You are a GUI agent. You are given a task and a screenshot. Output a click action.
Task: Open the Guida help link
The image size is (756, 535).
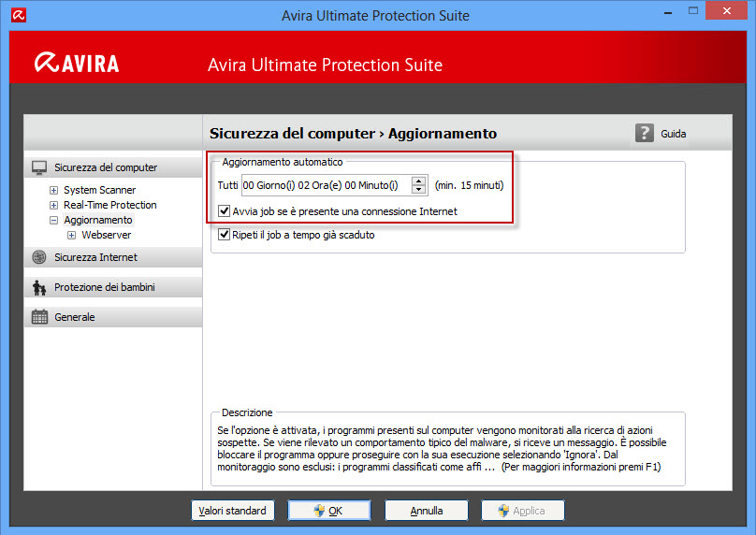(673, 134)
